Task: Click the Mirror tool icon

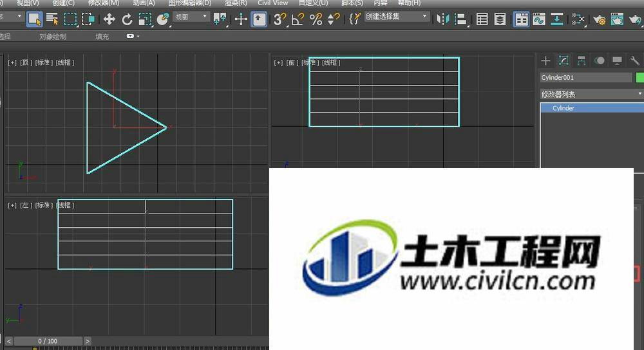Action: [x=443, y=19]
